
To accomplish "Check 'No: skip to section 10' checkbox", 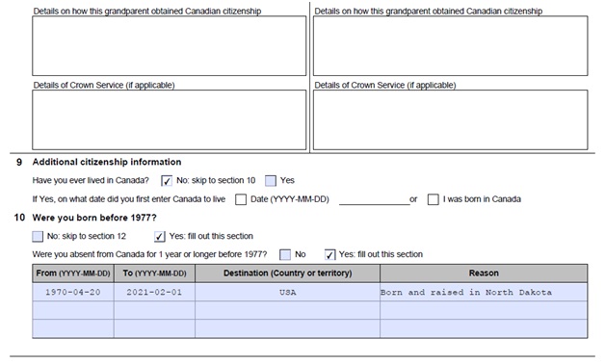I will tap(167, 180).
